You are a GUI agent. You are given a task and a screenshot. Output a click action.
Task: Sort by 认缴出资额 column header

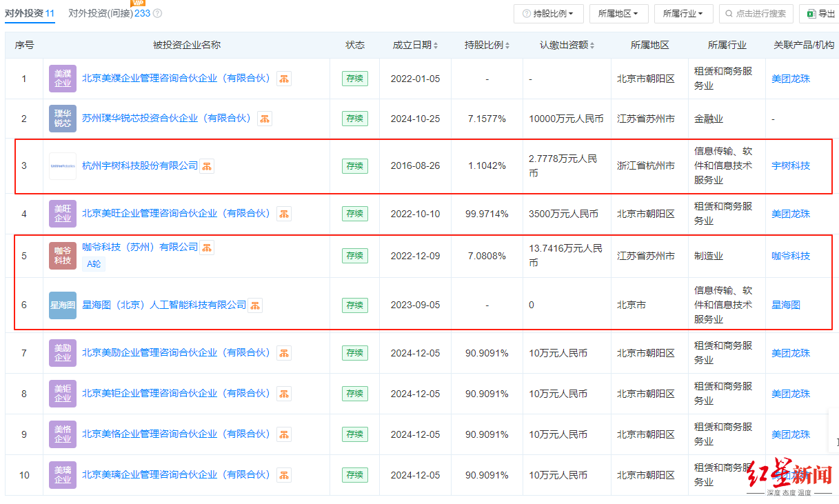(567, 46)
